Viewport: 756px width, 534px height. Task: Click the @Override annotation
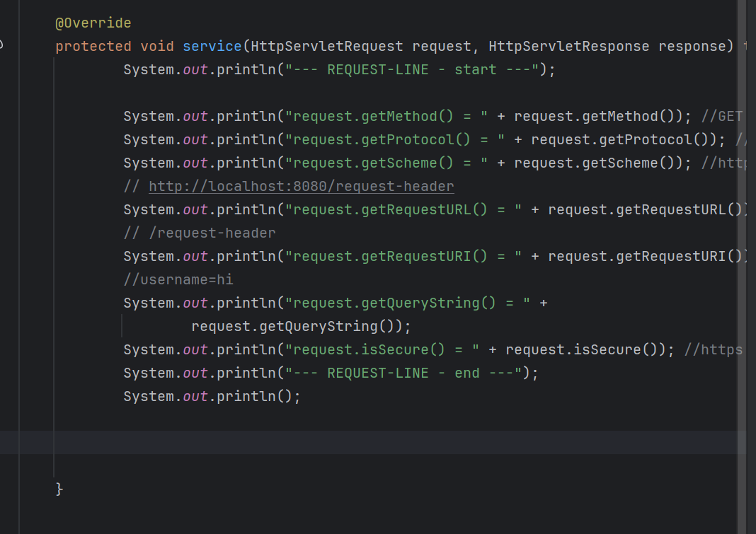(x=93, y=23)
